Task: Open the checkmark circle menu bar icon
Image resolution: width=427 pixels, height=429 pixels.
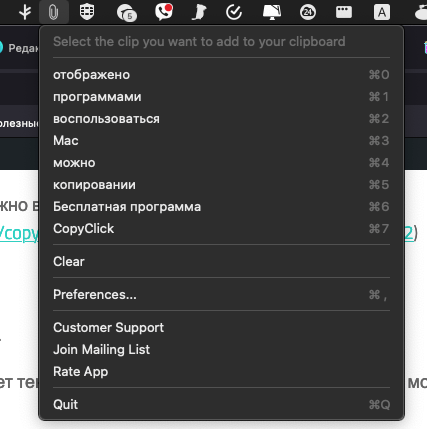Action: [234, 12]
